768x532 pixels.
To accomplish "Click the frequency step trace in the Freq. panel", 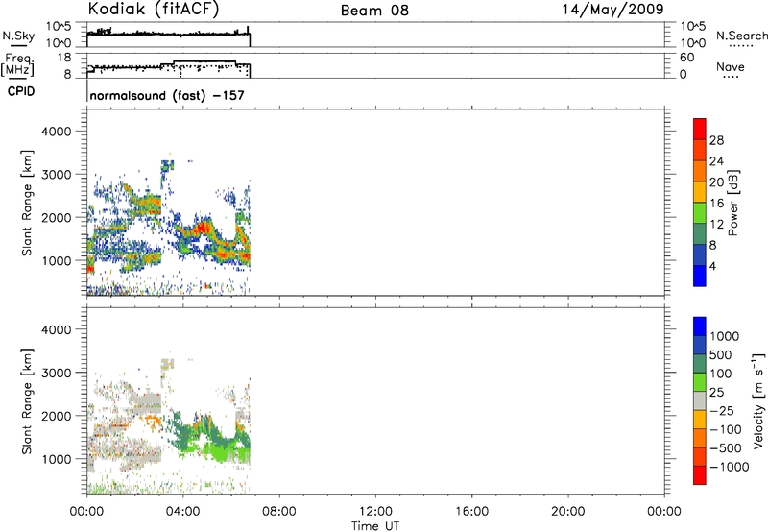I will click(x=169, y=66).
